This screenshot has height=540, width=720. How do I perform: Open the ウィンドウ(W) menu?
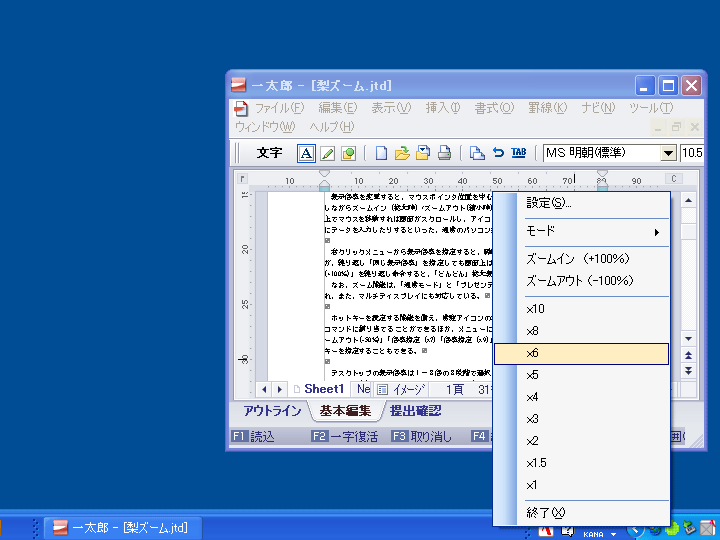(x=265, y=127)
